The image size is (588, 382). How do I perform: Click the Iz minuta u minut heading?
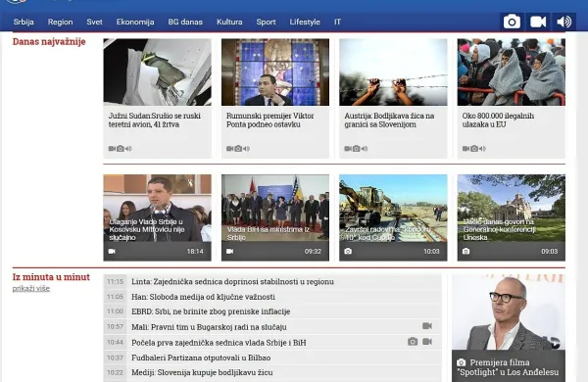51,277
